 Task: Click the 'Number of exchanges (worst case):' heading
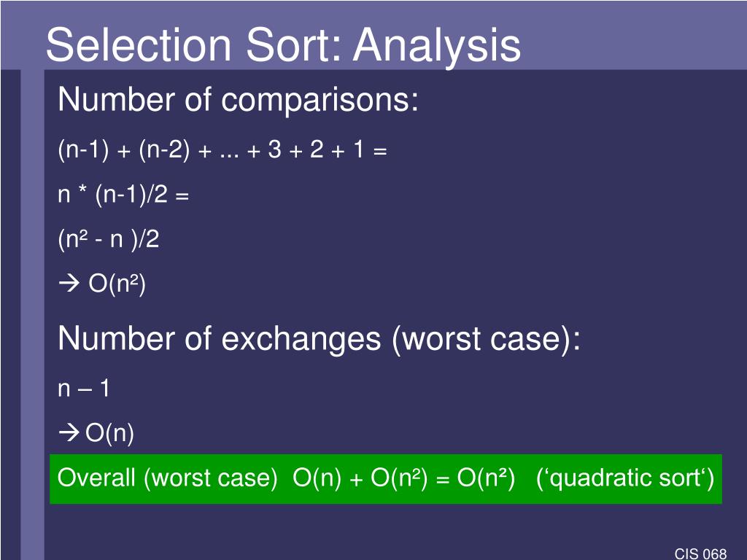click(x=320, y=339)
